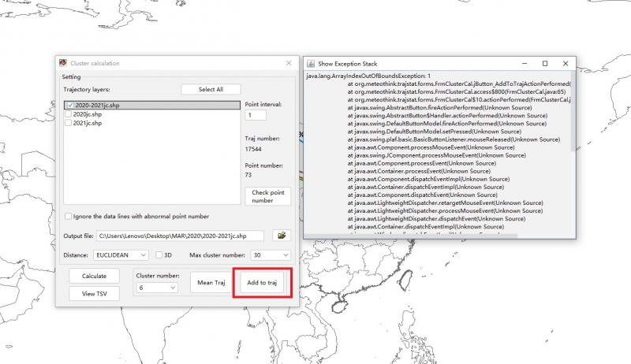Uncheck the 2020-2021jc.shp layer checkbox
631x364 pixels.
point(70,105)
